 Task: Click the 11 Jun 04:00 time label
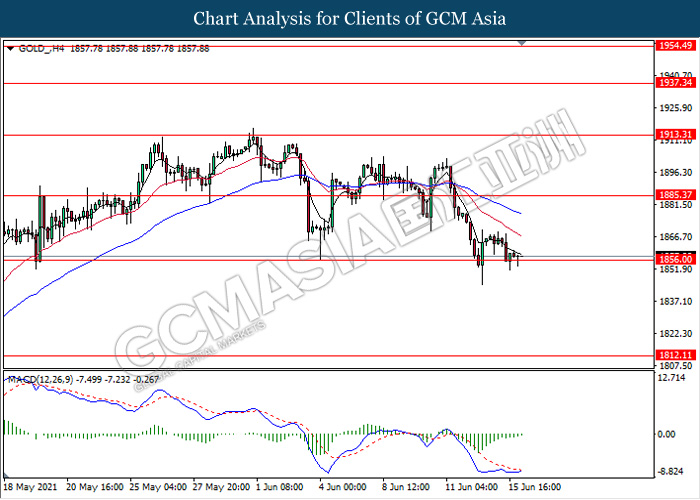coord(473,487)
